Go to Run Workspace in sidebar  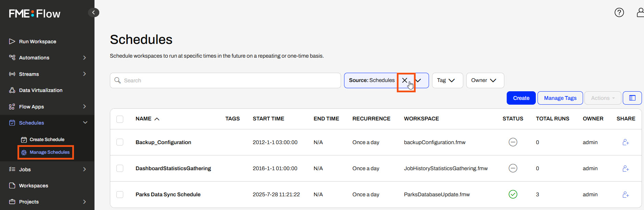click(x=38, y=42)
